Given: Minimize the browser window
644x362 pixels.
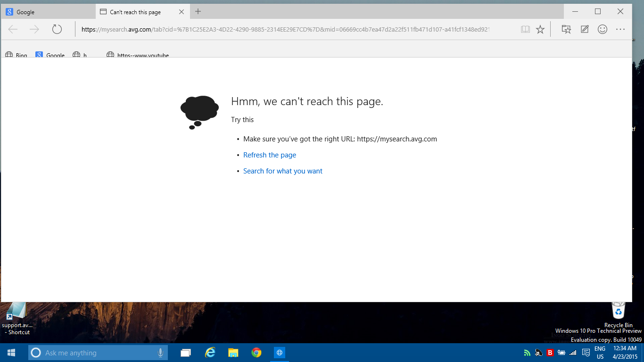Looking at the screenshot, I should (575, 11).
